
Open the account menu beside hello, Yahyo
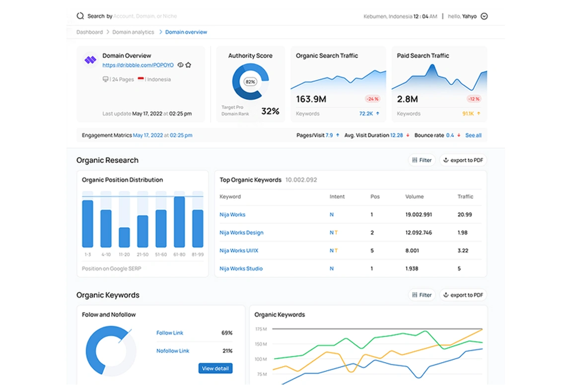[x=484, y=15]
